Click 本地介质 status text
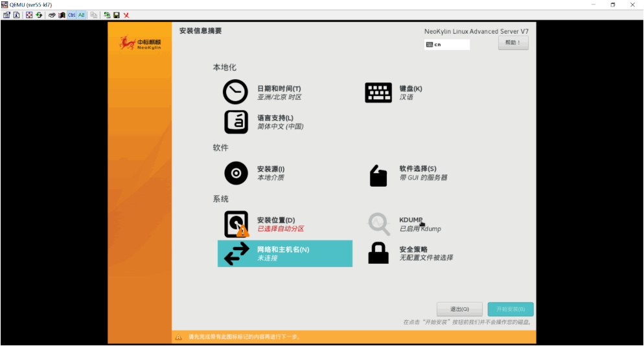The image size is (644, 346). [x=271, y=178]
